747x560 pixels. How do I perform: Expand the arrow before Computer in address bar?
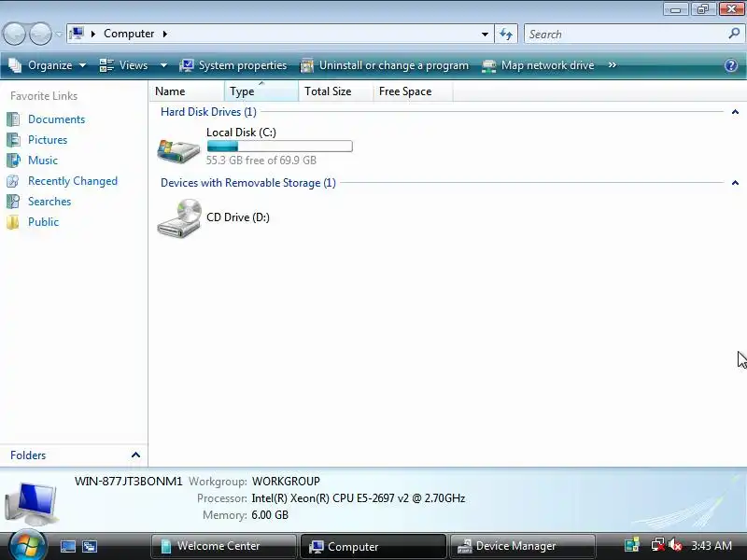[x=93, y=34]
